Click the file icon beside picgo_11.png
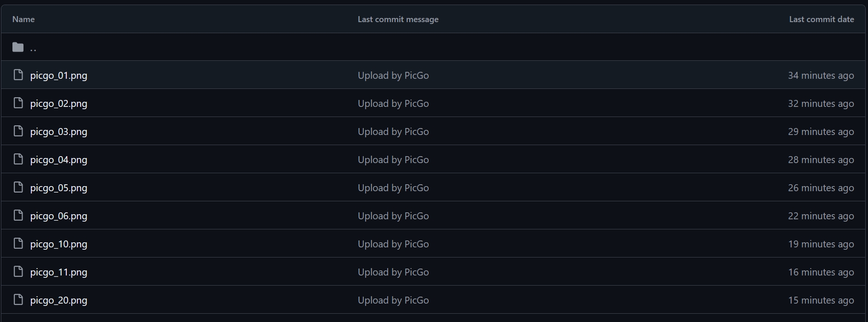 (18, 272)
